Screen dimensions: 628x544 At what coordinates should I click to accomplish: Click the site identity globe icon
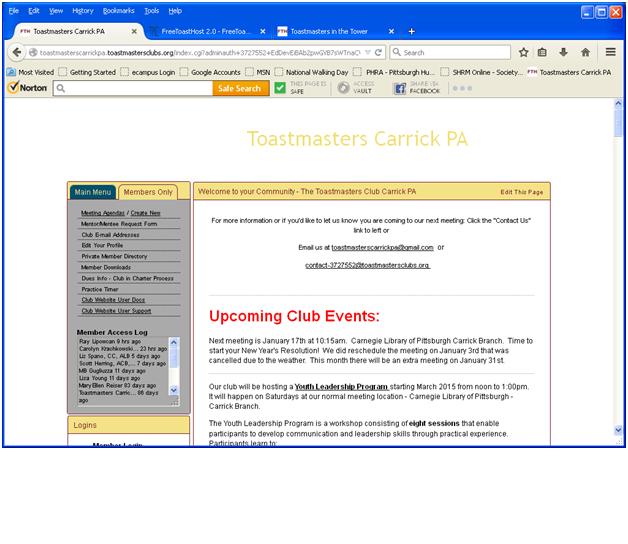click(x=33, y=52)
